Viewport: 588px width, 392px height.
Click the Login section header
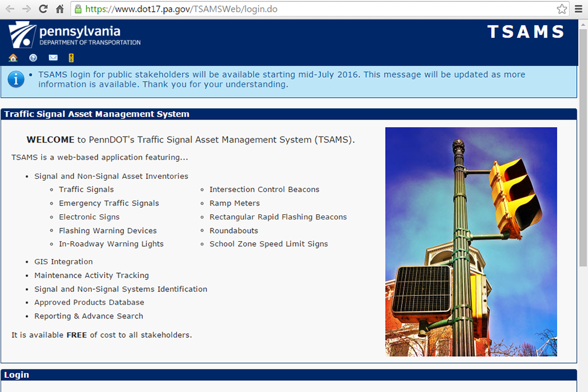pyautogui.click(x=288, y=375)
